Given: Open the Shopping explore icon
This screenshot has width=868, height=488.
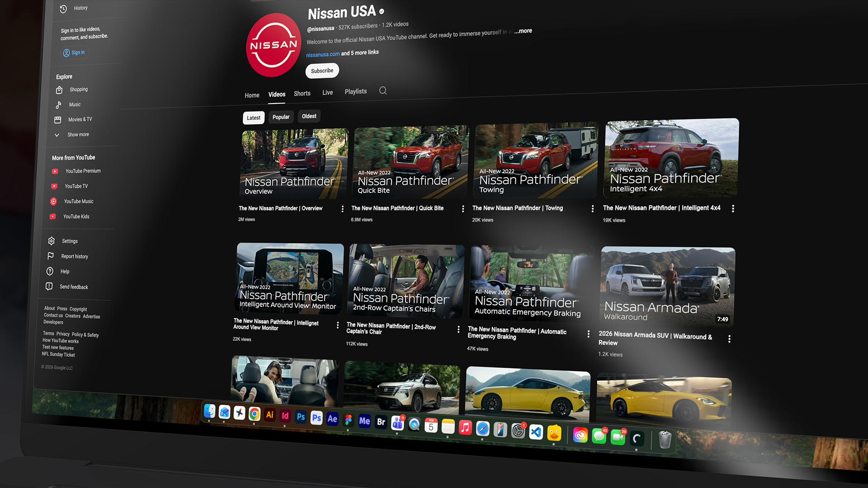Looking at the screenshot, I should click(59, 90).
